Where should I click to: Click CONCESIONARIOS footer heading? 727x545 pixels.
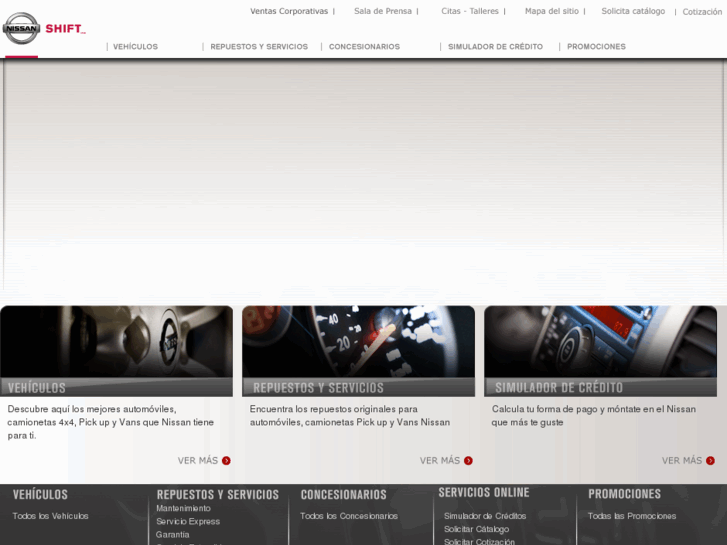(x=344, y=494)
